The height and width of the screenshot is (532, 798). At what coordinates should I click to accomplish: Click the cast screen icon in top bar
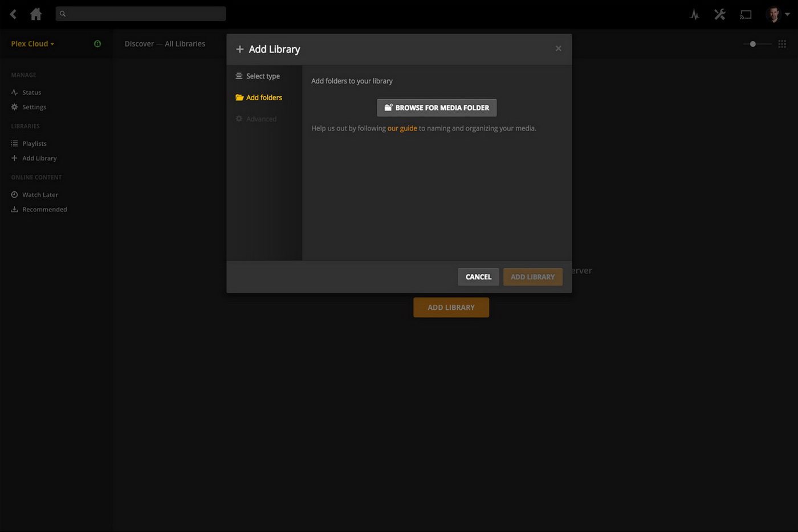(746, 14)
